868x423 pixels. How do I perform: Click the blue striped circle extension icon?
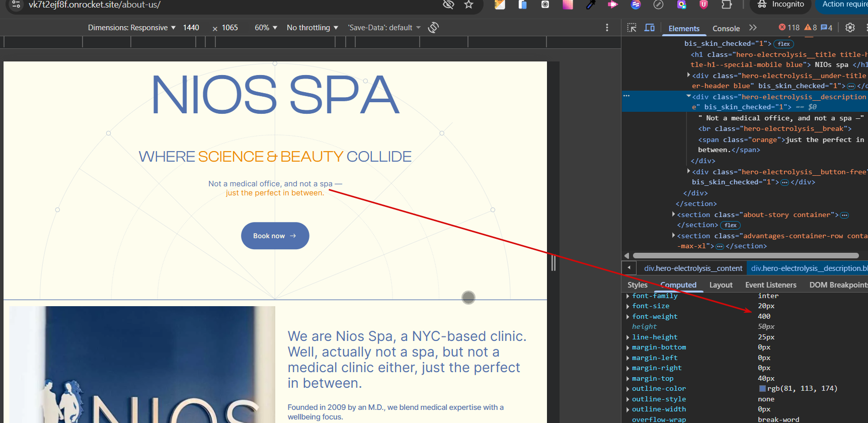click(x=636, y=5)
